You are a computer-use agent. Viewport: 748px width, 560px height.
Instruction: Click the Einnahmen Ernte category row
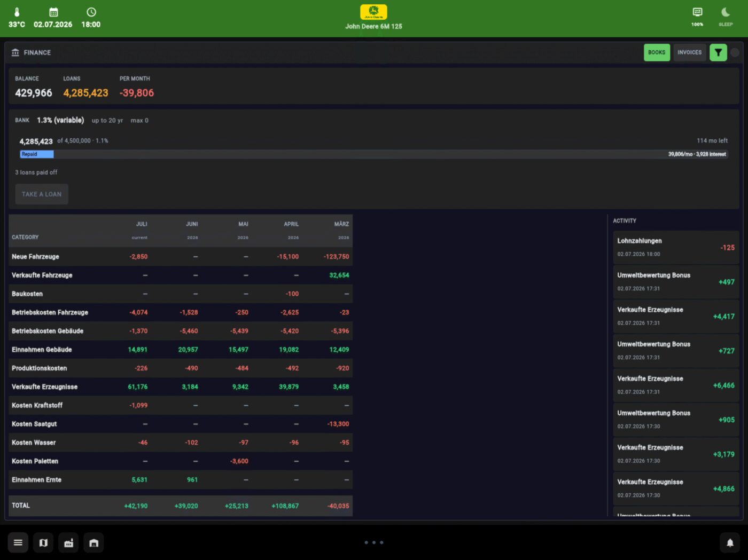(x=181, y=480)
